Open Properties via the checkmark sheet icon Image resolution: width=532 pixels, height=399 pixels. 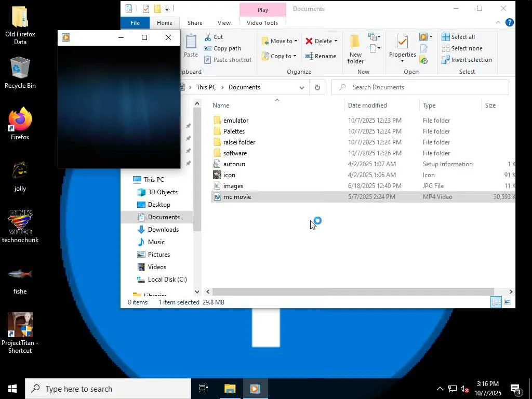click(x=402, y=42)
